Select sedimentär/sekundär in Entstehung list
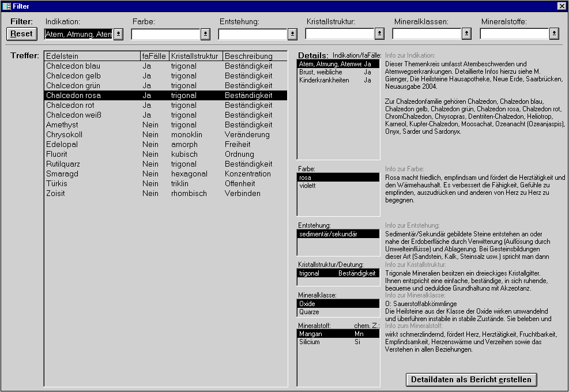Screen dimensions: 569x392 [338, 234]
